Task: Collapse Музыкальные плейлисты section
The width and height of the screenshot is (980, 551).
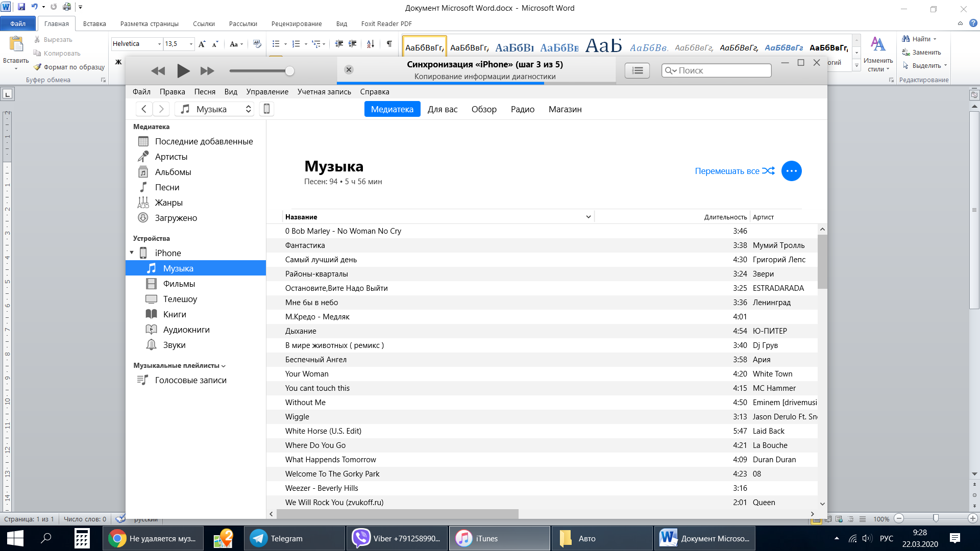Action: point(224,366)
